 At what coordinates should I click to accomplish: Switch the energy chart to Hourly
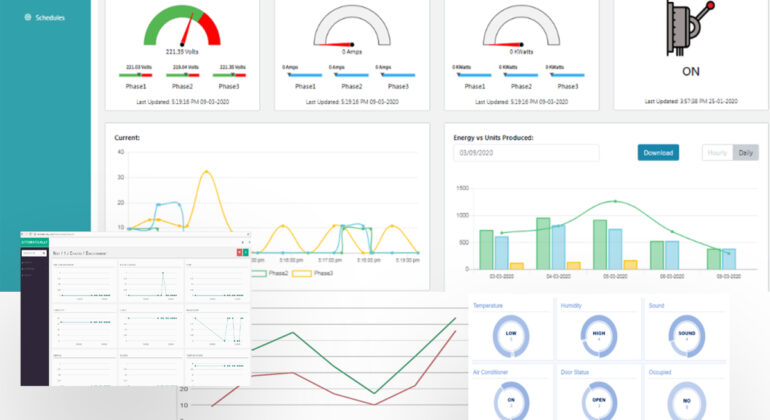[717, 153]
